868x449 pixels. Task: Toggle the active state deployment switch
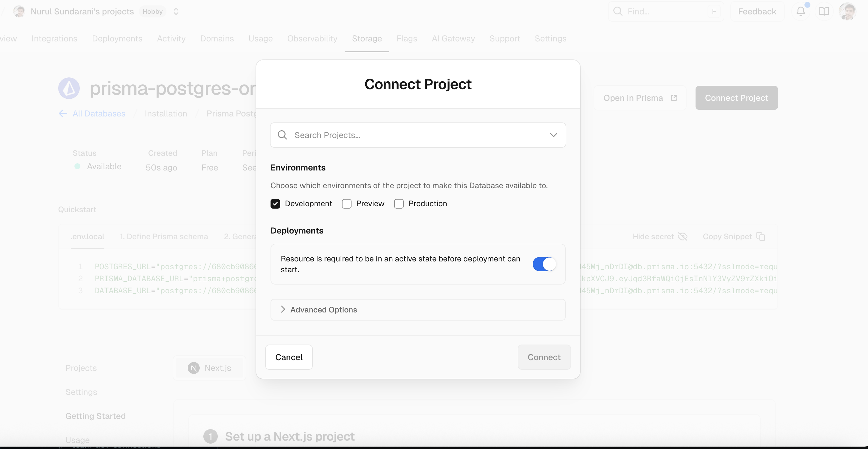[544, 264]
